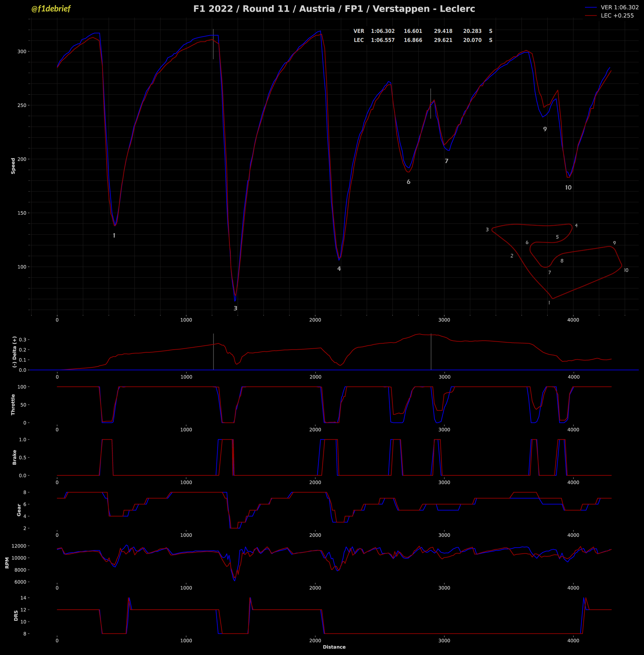Click turn 1 label on speed trace
Screen dimensions: 644x655
click(x=114, y=236)
